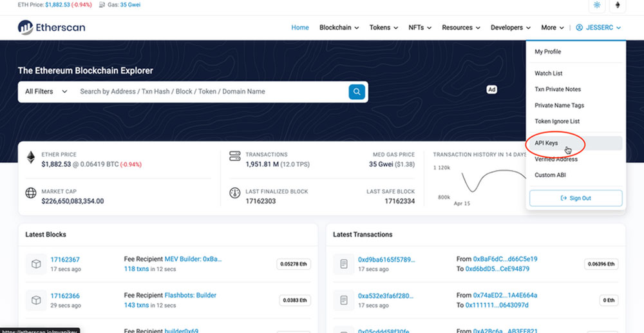Click the cube icon for block 17162366
The height and width of the screenshot is (333, 644).
coord(36,300)
